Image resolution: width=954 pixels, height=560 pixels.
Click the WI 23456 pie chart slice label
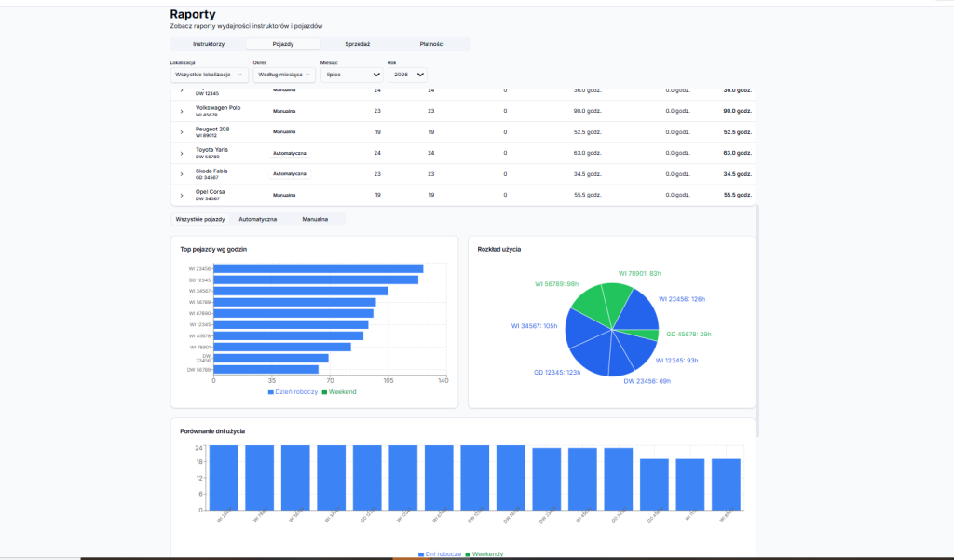(682, 299)
